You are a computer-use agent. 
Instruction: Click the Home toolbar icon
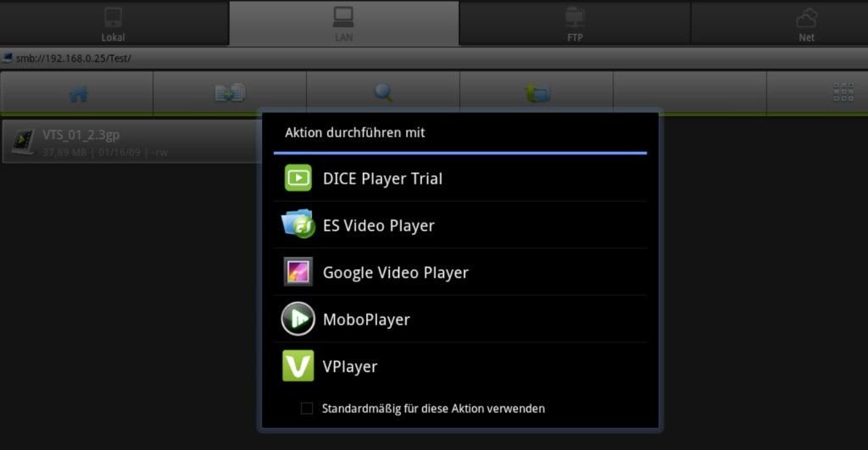pyautogui.click(x=79, y=93)
